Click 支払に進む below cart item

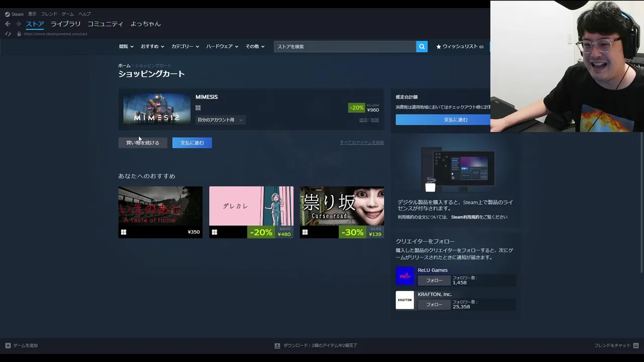[x=192, y=143]
